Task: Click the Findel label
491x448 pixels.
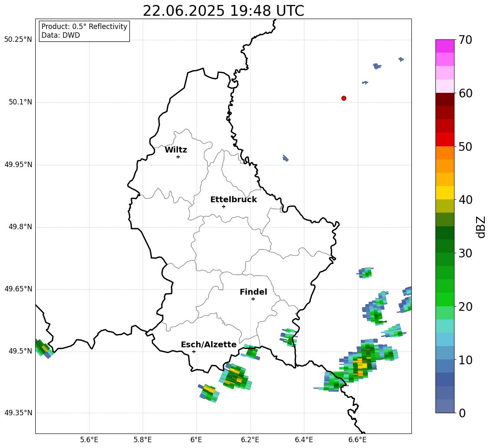Action: point(253,292)
